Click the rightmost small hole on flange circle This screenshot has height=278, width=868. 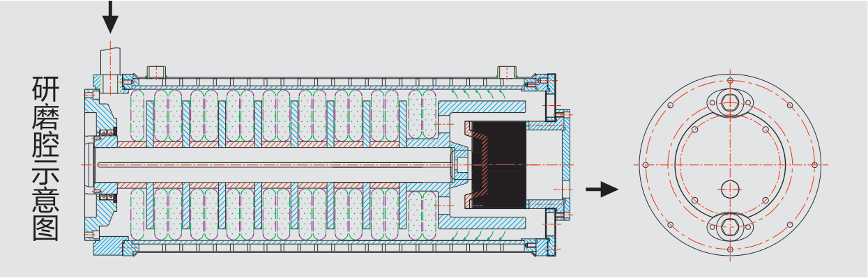point(814,165)
